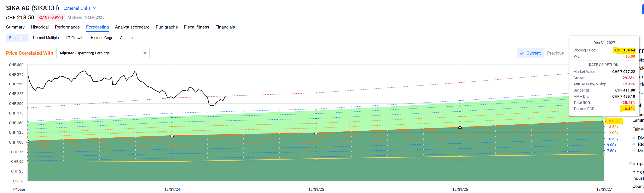Click the red dot on 12/31/26 line
Image resolution: width=644 pixels, height=193 pixels.
460,83
